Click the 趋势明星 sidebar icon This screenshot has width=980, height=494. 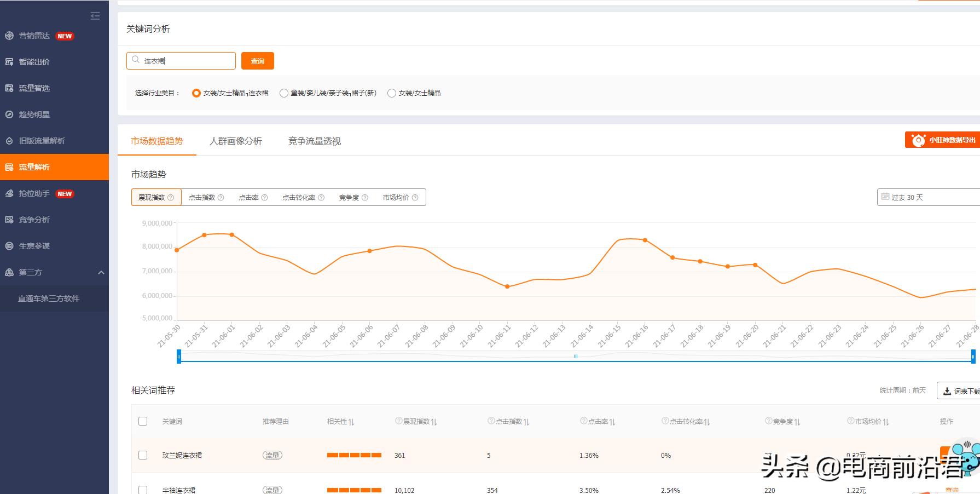[x=9, y=114]
